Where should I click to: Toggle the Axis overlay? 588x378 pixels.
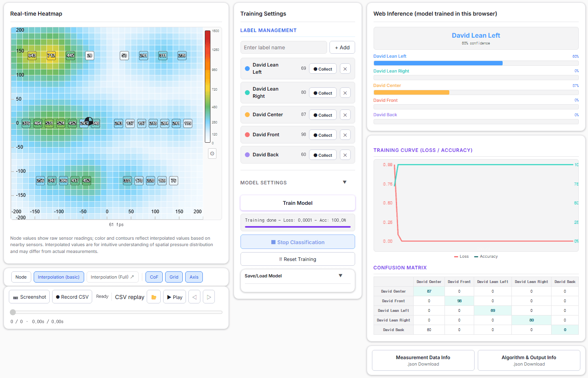point(194,277)
